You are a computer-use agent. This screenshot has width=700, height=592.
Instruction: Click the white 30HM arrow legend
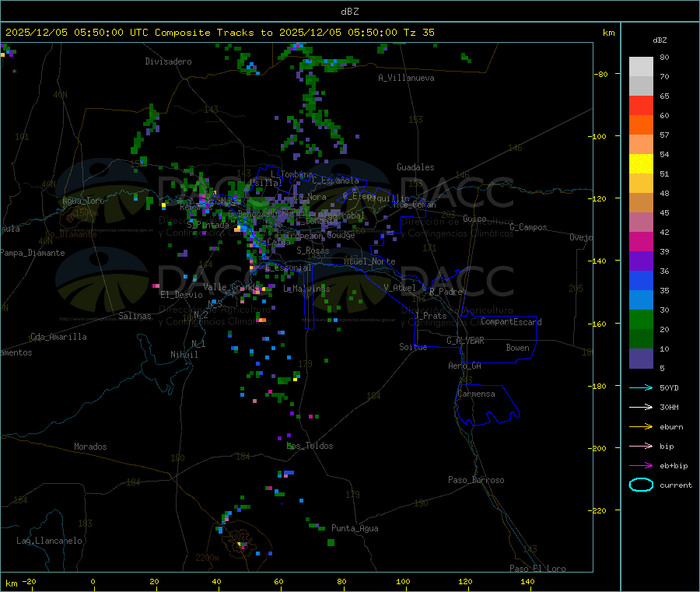(641, 407)
